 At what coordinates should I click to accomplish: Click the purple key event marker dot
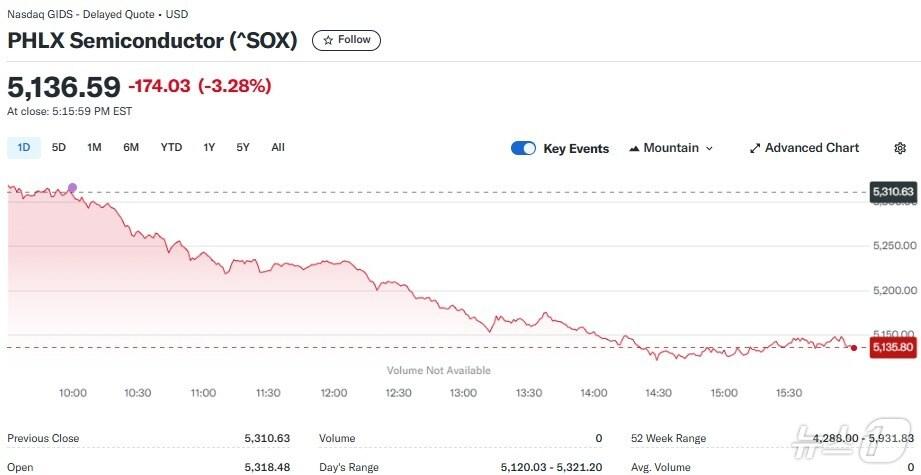point(71,188)
